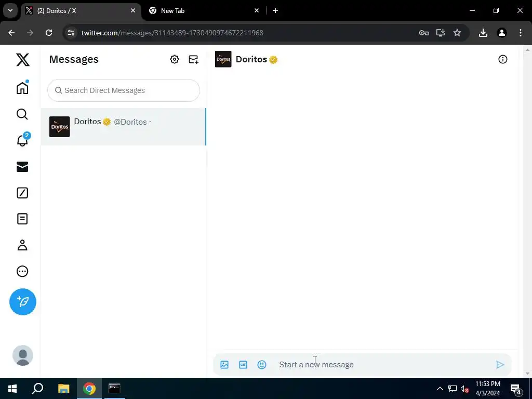Click the address bar URL
The image size is (532, 399).
point(172,33)
